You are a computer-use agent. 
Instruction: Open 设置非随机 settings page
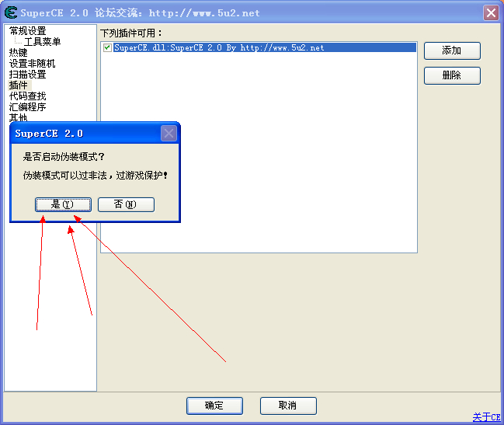point(32,64)
